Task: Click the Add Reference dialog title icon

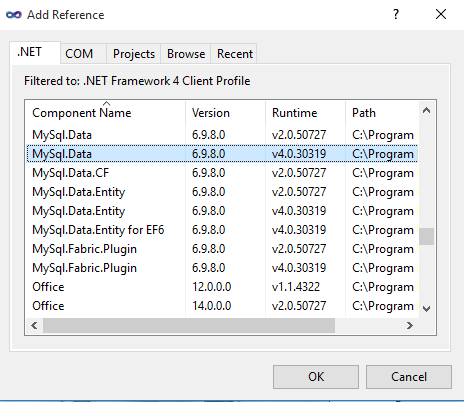Action: 14,15
